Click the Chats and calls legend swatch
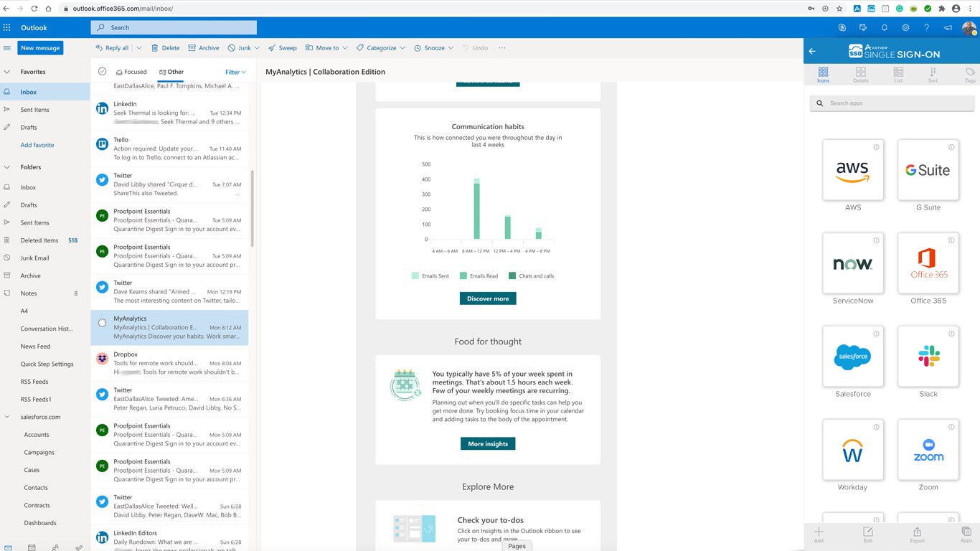The height and width of the screenshot is (551, 980). 512,275
